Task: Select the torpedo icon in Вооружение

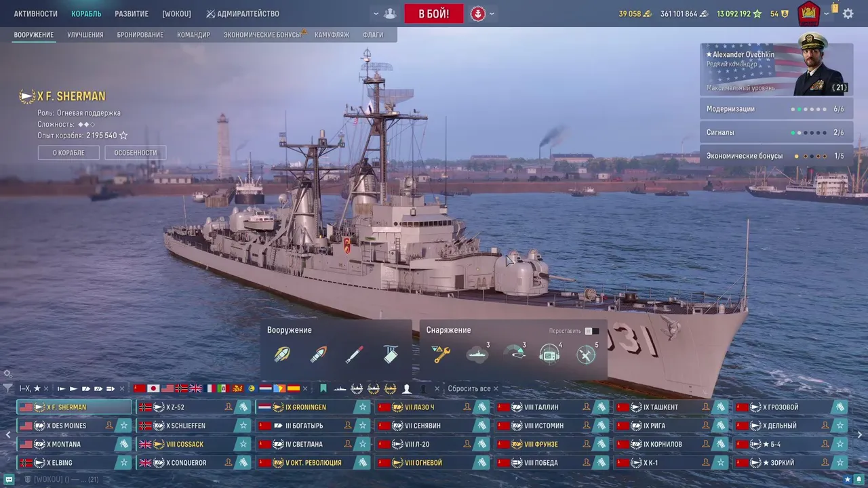Action: 354,354
